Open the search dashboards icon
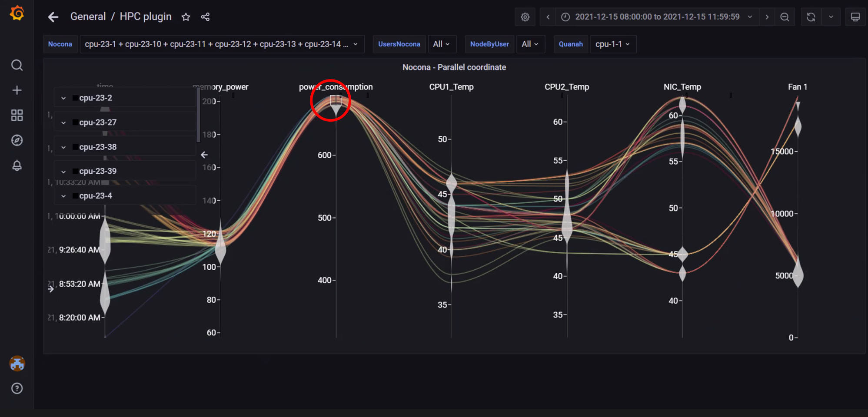 click(17, 65)
